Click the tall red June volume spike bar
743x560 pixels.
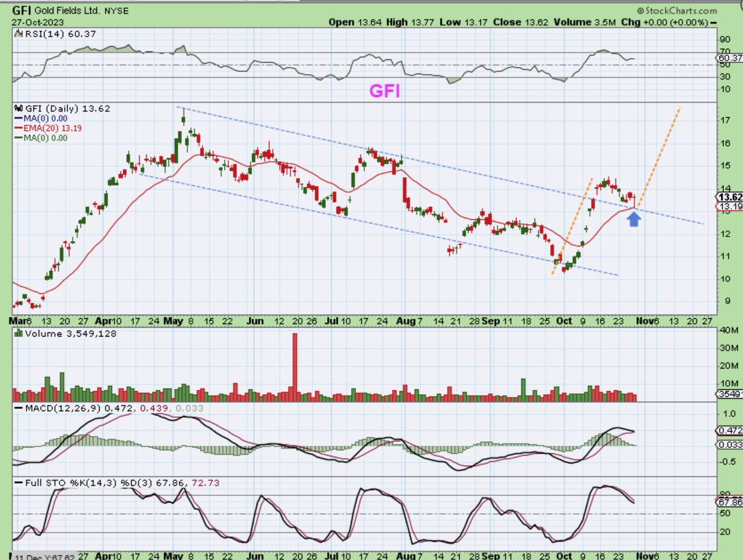294,367
